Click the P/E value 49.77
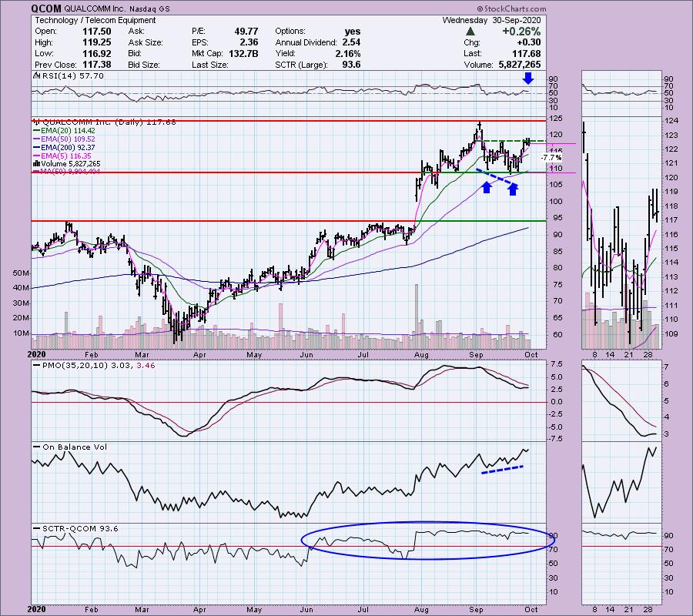This screenshot has height=616, width=693. coord(246,32)
